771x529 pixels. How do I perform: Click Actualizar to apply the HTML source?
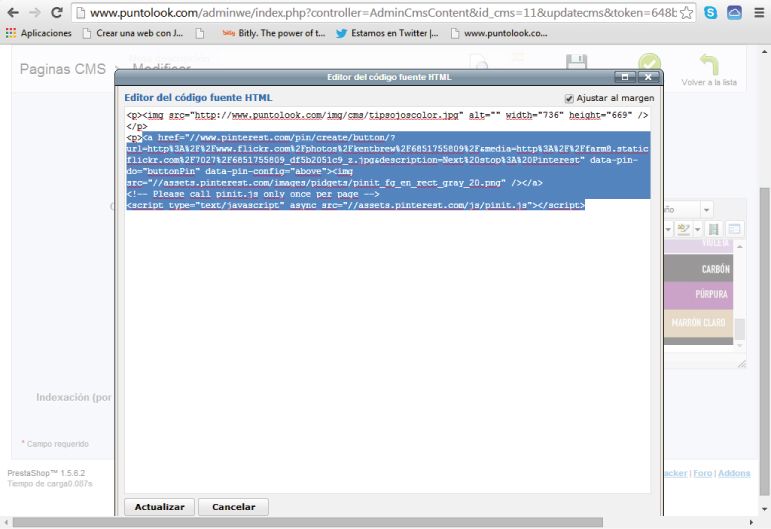click(159, 507)
